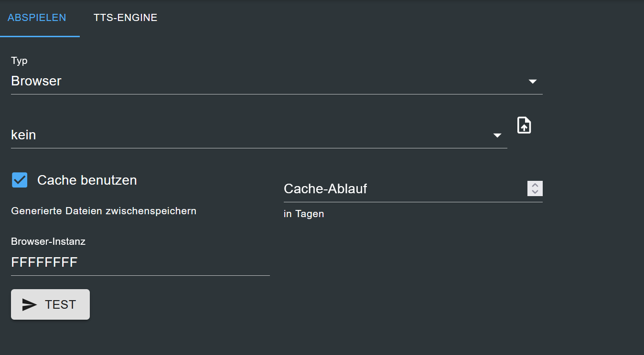This screenshot has height=355, width=644.
Task: Click 'Generierte Dateien zwischenspeichern' description text
Action: click(104, 210)
